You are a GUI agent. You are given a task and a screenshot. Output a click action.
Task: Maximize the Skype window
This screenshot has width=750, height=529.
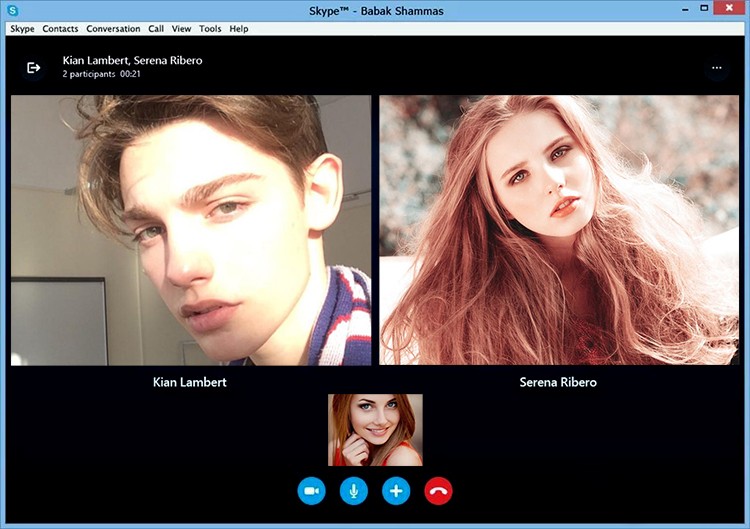[704, 8]
